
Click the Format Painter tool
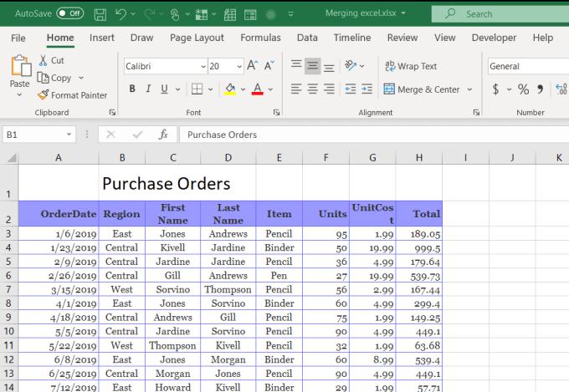(72, 95)
